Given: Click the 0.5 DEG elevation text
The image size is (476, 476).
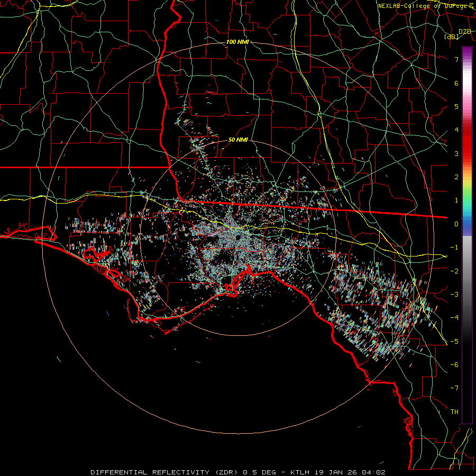Looking at the screenshot, I should (x=259, y=472).
